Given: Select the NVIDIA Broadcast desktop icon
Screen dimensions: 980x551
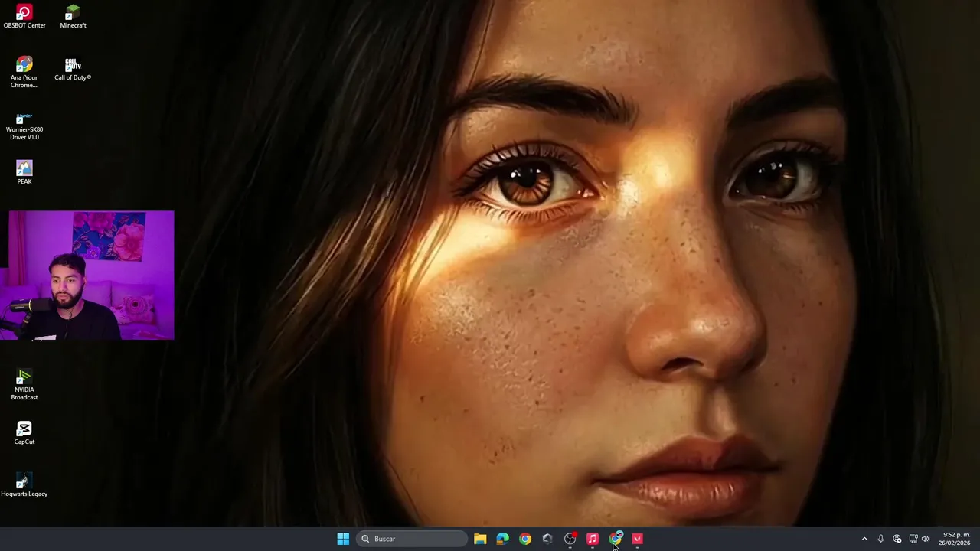Looking at the screenshot, I should click(24, 384).
